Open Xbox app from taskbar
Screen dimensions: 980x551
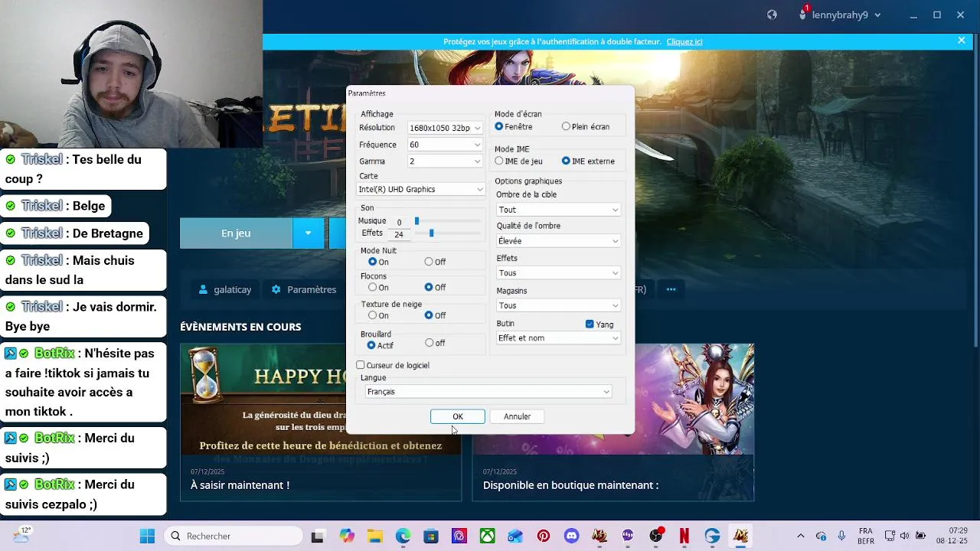pyautogui.click(x=487, y=536)
